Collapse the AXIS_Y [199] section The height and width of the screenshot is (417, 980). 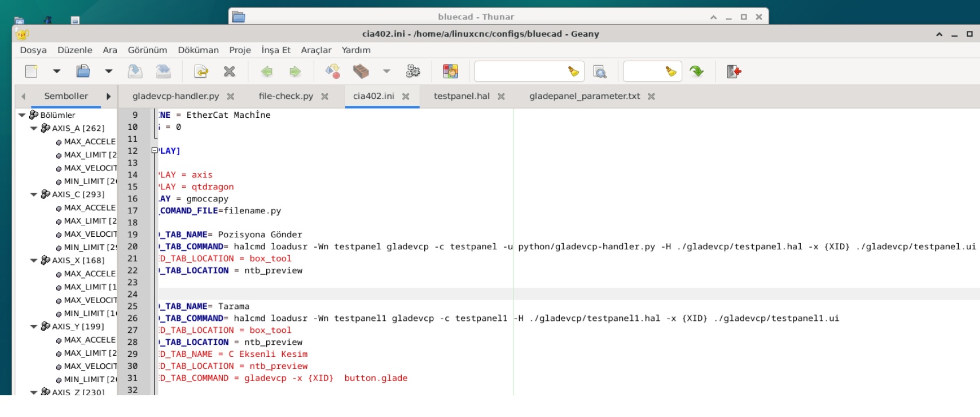pyautogui.click(x=34, y=327)
